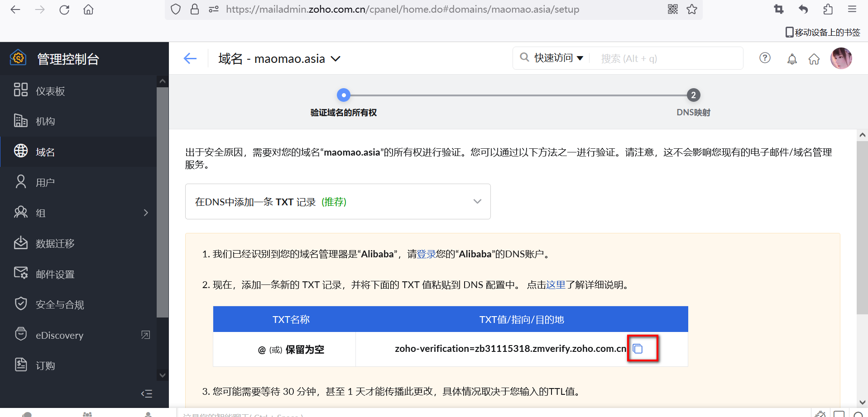This screenshot has width=868, height=417.
Task: Click the Zoho admin console logo
Action: (x=18, y=58)
